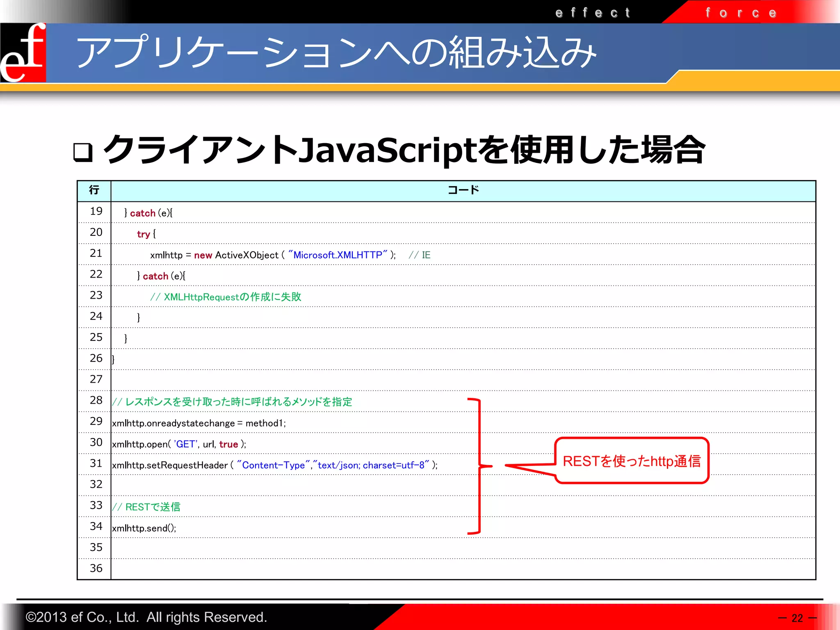Click the 'try {' code on line 20
This screenshot has width=840, height=630.
pos(146,234)
